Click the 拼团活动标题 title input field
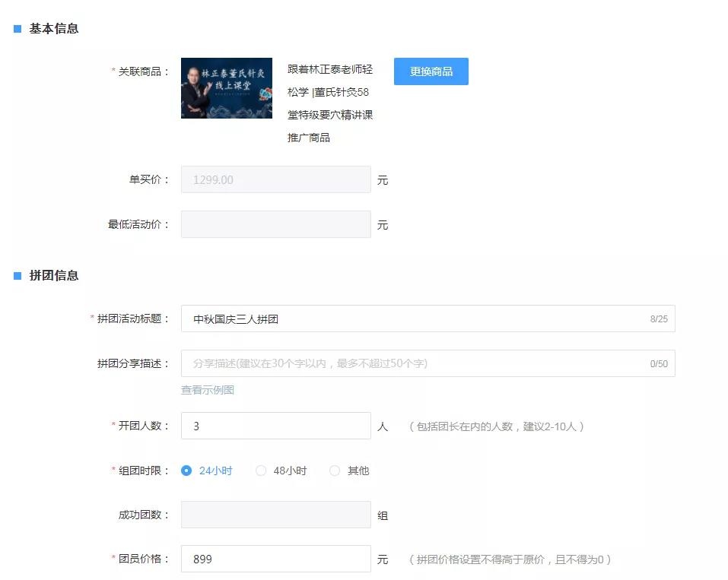This screenshot has height=580, width=728. click(x=342, y=319)
